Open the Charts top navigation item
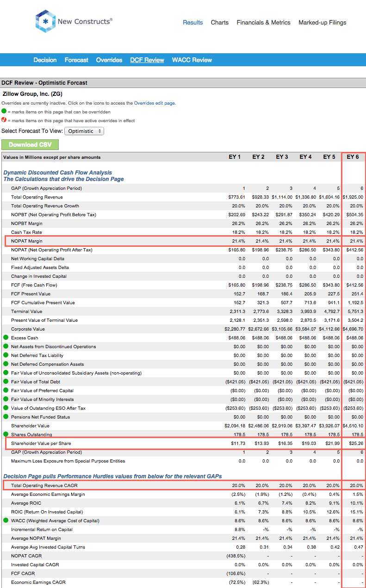 (x=220, y=22)
